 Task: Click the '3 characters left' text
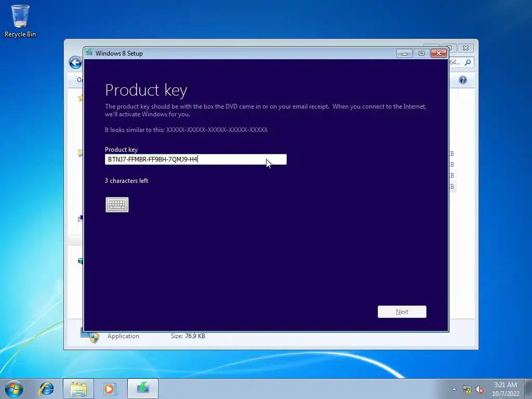click(127, 181)
